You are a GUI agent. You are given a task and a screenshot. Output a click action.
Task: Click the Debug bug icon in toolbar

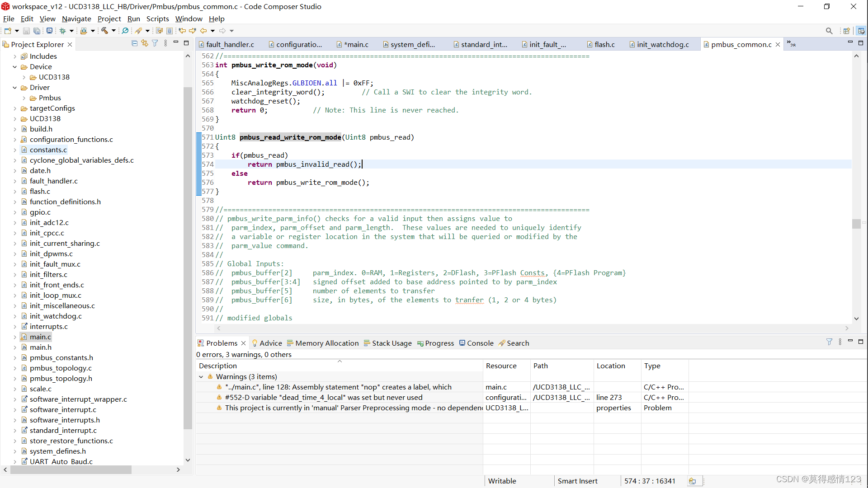63,31
